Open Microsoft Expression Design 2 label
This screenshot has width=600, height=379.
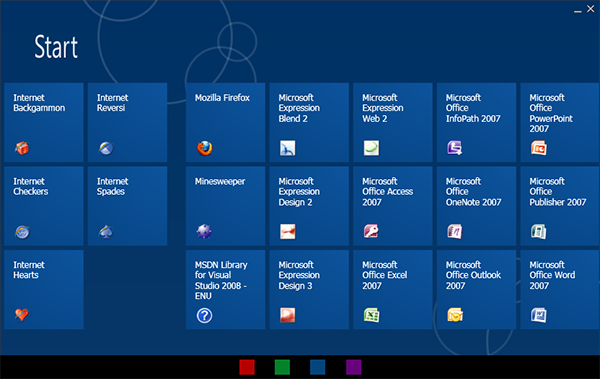click(299, 191)
